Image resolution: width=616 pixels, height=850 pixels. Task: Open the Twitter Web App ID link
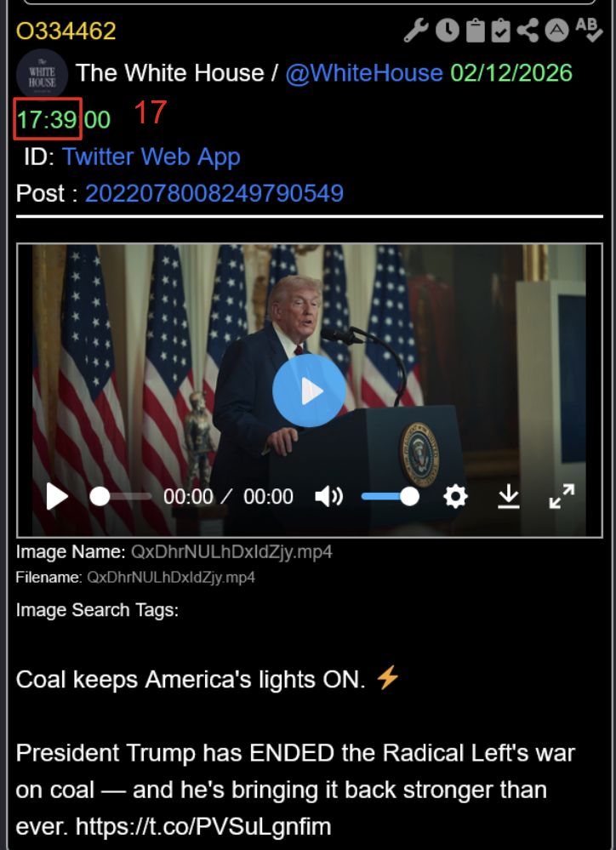click(151, 157)
